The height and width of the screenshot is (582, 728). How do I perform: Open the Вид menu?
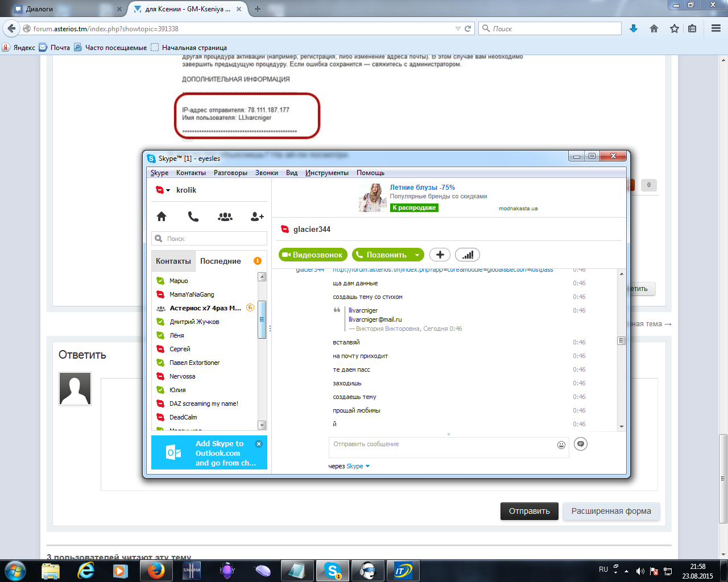click(x=292, y=173)
